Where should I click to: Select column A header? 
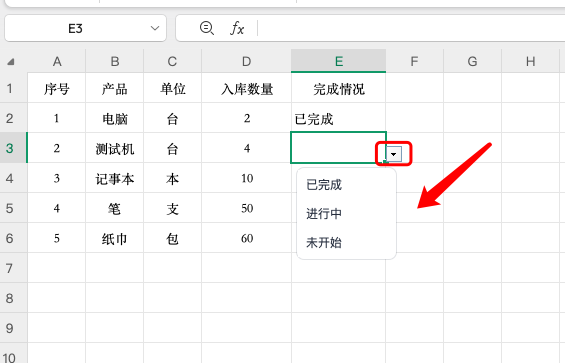point(57,61)
